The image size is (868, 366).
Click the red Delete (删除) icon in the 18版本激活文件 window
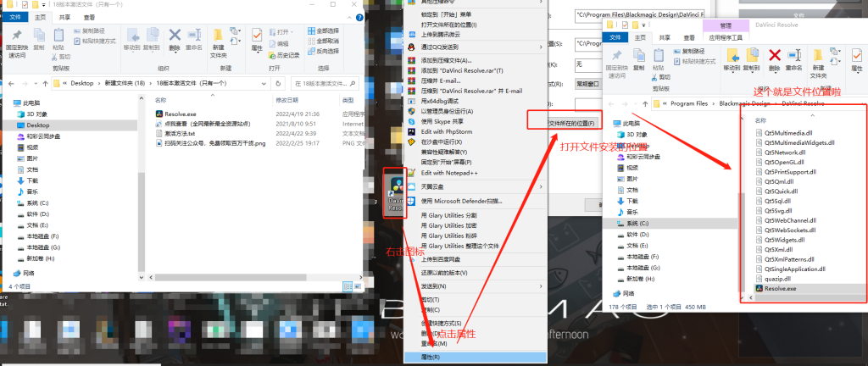tap(175, 39)
